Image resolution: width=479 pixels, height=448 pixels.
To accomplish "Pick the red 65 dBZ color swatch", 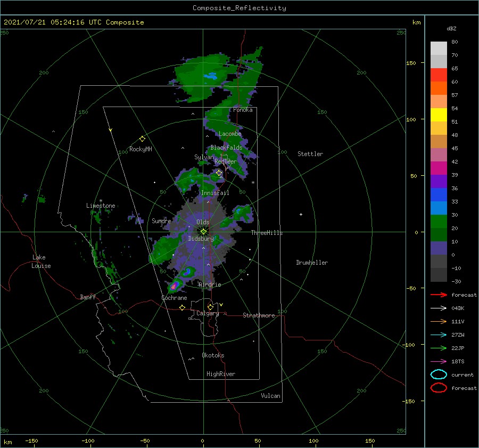I will pyautogui.click(x=439, y=75).
